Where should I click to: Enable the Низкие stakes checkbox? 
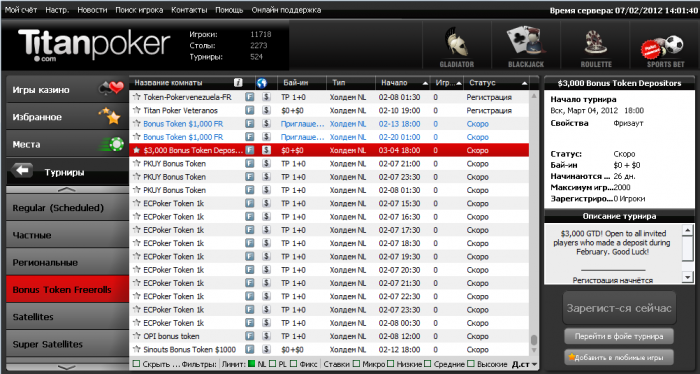[x=391, y=364]
